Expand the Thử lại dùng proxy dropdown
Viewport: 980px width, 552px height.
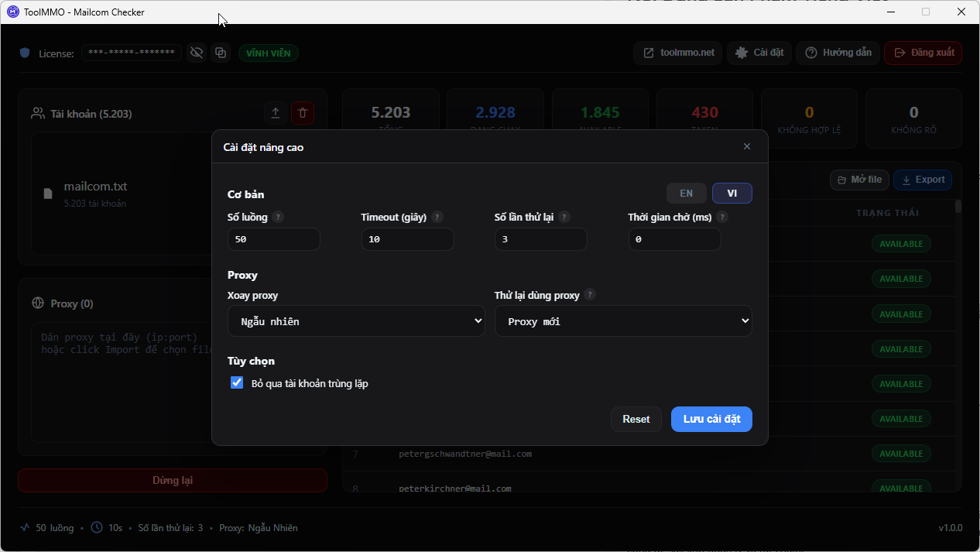pyautogui.click(x=623, y=321)
